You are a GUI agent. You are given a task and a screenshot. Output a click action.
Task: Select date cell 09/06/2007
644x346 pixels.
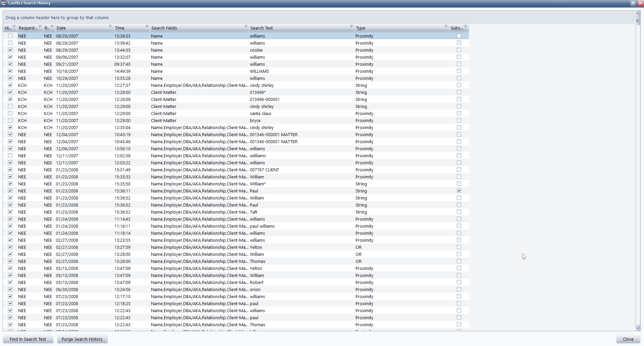(67, 57)
